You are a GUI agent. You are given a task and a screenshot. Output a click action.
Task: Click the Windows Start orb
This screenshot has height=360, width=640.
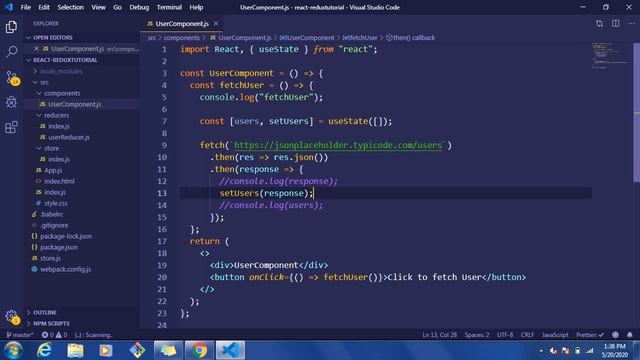[x=13, y=350]
